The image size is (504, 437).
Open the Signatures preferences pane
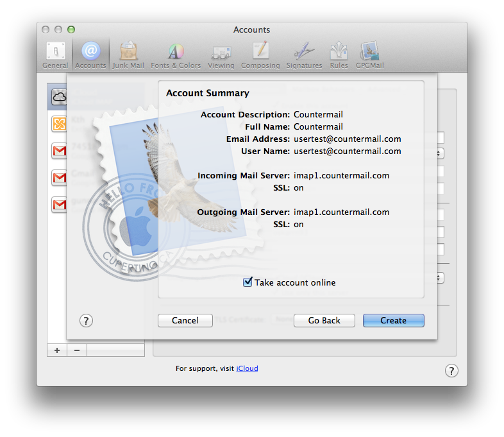304,55
